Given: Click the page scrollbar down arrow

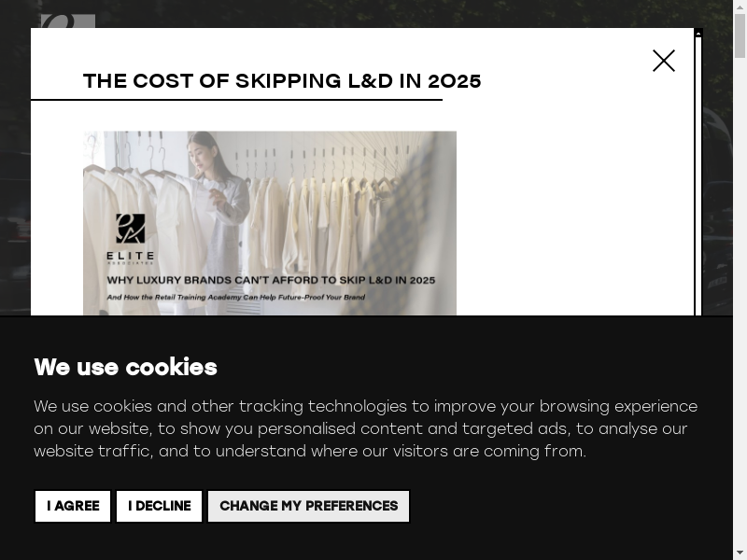Looking at the screenshot, I should click(x=740, y=553).
